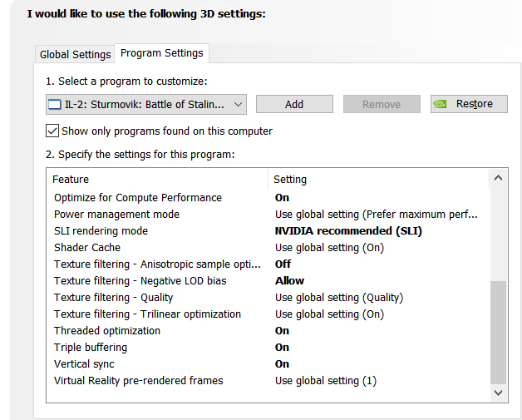This screenshot has width=522, height=420.
Task: Click the Restore button
Action: point(469,104)
